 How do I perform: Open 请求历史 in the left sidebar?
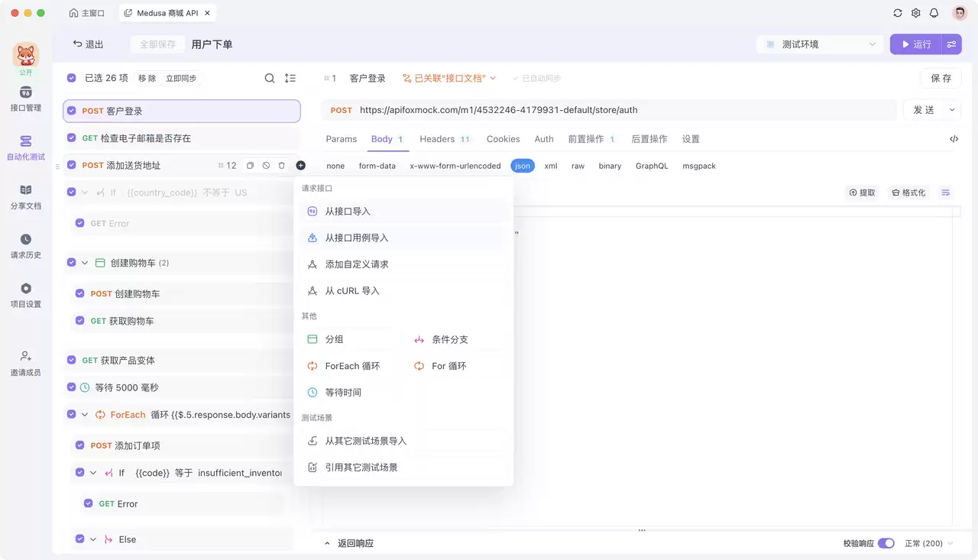pyautogui.click(x=26, y=246)
